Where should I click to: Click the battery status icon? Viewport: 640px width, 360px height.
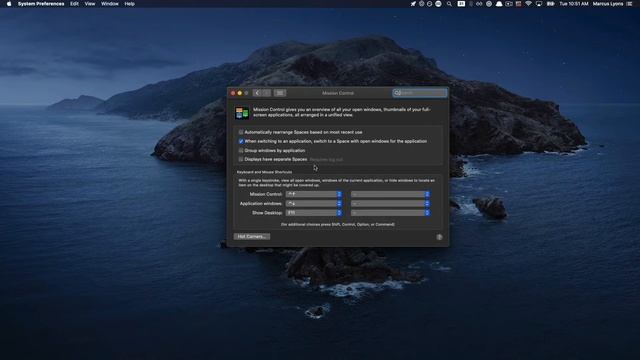[x=550, y=4]
